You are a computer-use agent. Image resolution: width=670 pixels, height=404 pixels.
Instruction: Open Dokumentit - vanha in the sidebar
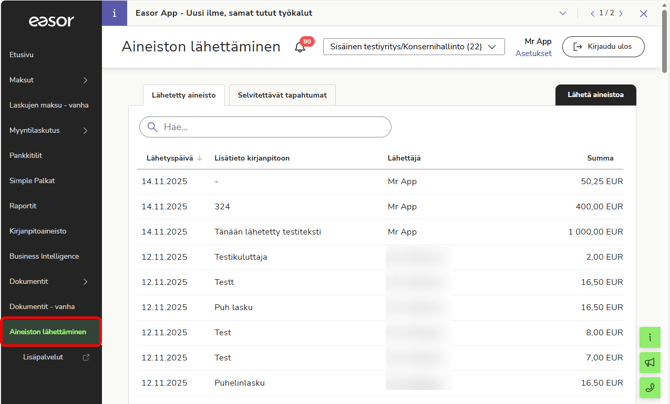click(x=42, y=307)
